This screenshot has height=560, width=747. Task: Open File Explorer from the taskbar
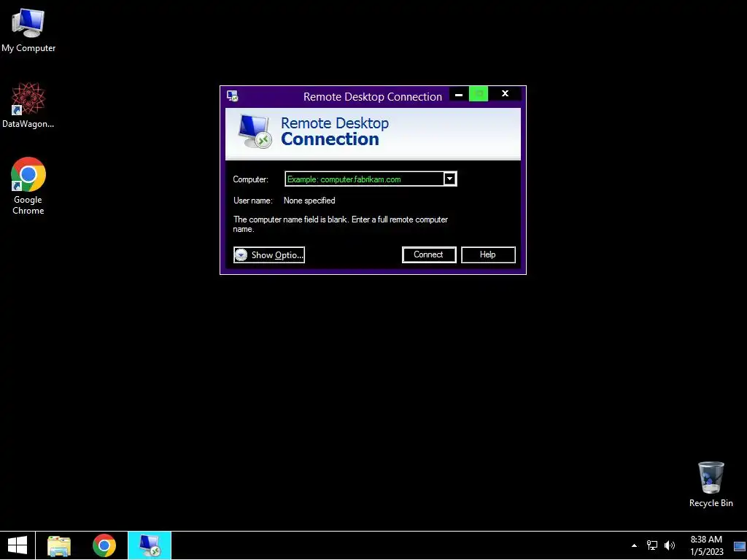click(59, 545)
